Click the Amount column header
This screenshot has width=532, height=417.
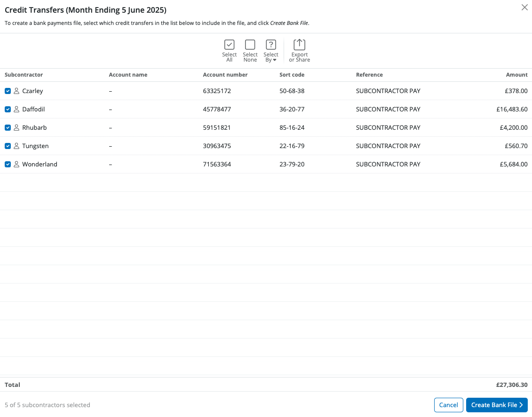[x=516, y=75]
